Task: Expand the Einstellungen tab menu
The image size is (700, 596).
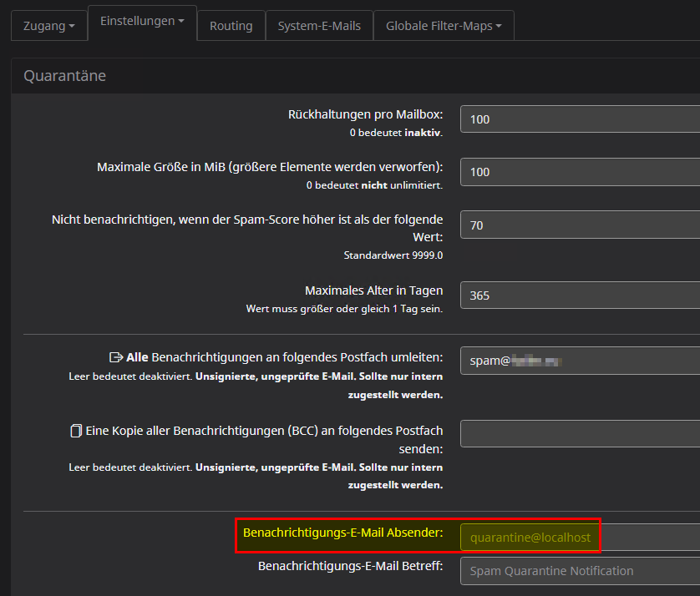Action: pos(142,22)
